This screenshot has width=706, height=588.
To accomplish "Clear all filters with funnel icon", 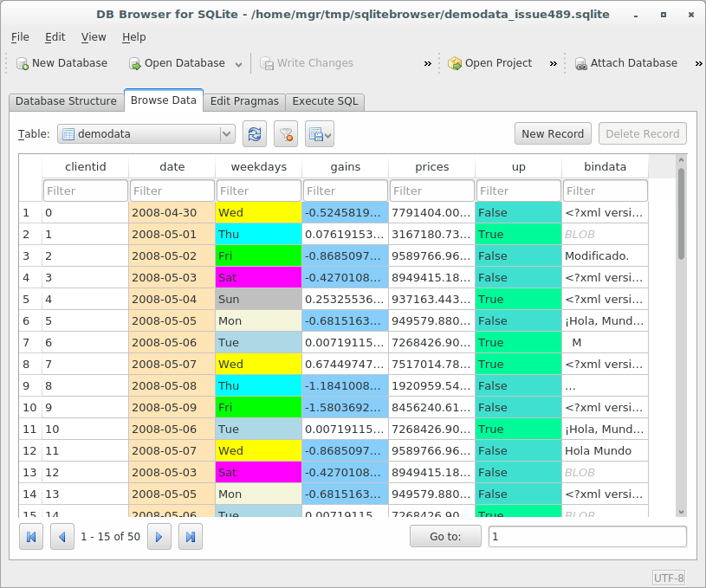I will 286,133.
